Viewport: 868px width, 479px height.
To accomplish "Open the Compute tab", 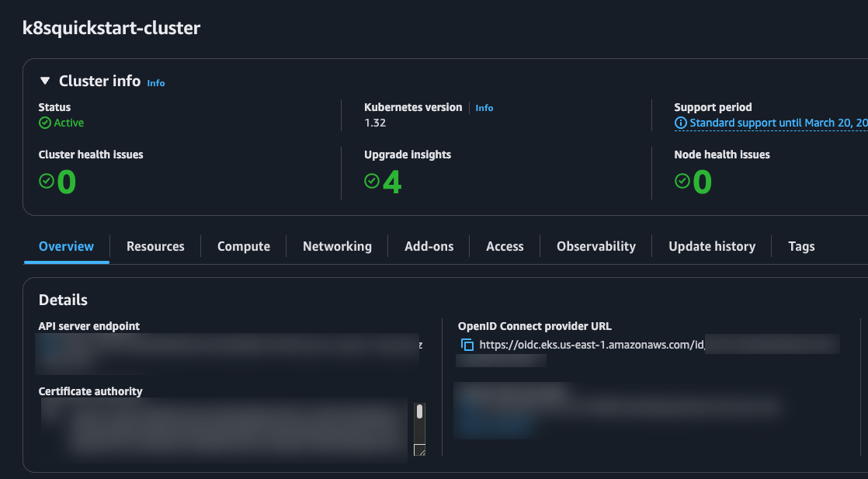I will 244,246.
